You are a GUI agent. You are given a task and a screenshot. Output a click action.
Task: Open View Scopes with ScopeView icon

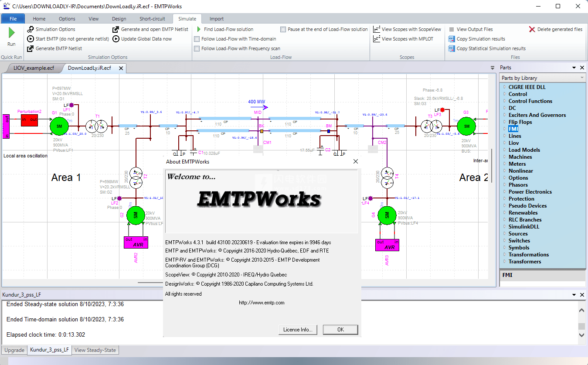click(377, 29)
